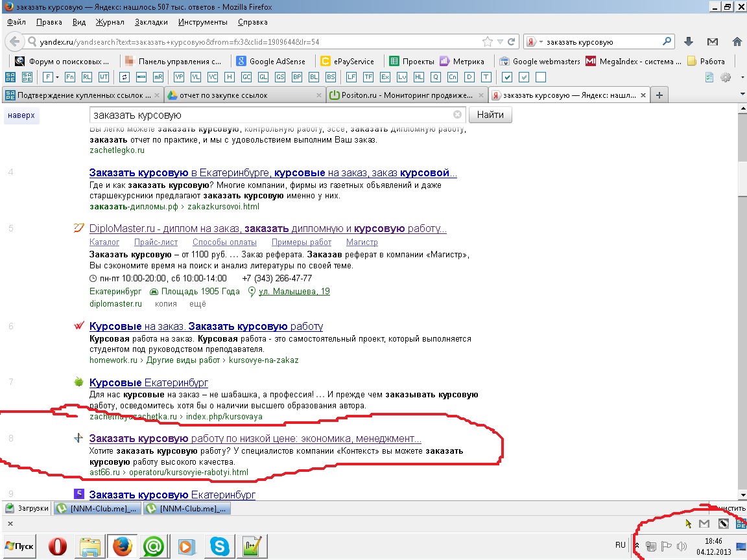Open tab list dropdown at tab bar end
Viewport: 747px width, 560px height.
click(x=742, y=94)
